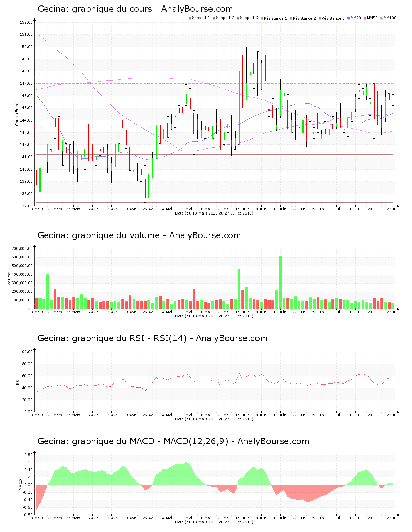
Task: Click the Support 1 legend color swatch
Action: (190, 18)
